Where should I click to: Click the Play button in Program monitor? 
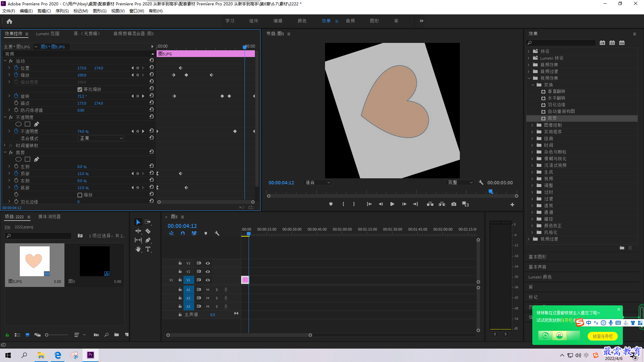click(x=392, y=204)
